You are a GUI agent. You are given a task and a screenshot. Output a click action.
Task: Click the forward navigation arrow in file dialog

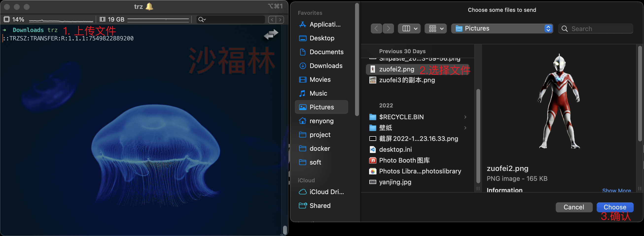(x=388, y=29)
